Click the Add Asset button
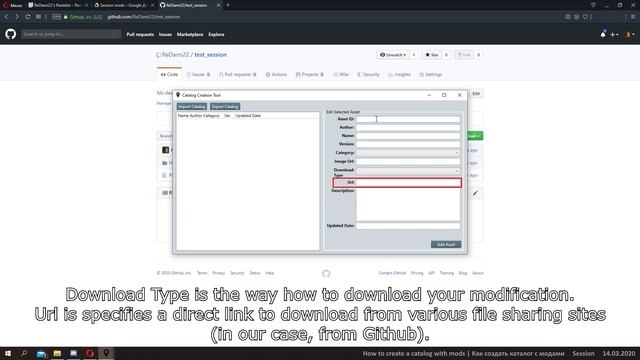 pos(446,244)
